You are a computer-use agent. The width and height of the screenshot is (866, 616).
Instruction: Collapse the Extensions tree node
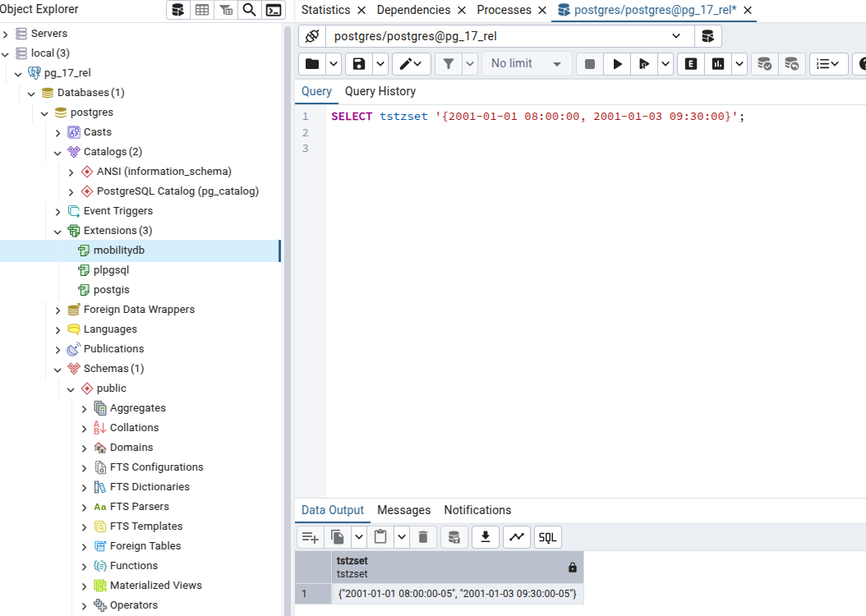(x=58, y=230)
